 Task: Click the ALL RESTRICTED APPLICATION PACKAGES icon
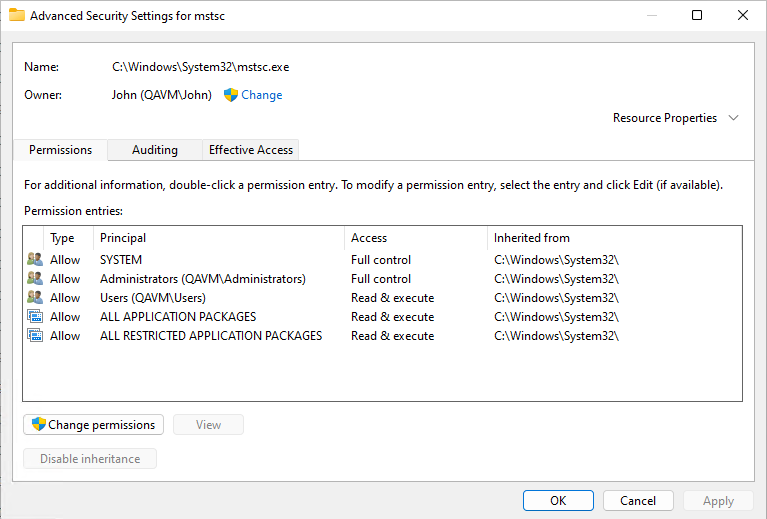35,336
